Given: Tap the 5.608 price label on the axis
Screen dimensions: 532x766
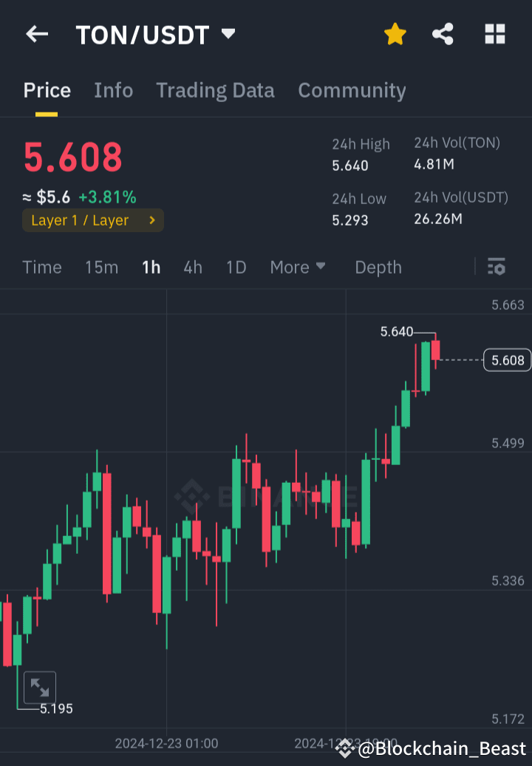Looking at the screenshot, I should pyautogui.click(x=506, y=360).
